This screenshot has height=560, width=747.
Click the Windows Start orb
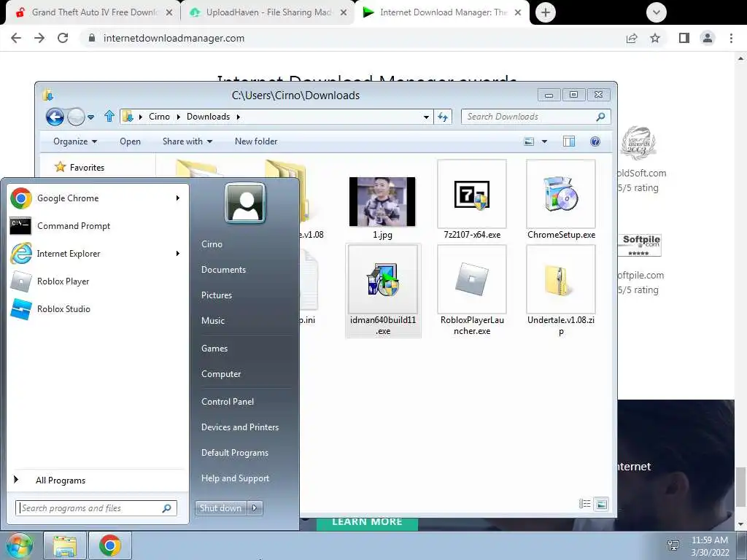[x=19, y=545]
